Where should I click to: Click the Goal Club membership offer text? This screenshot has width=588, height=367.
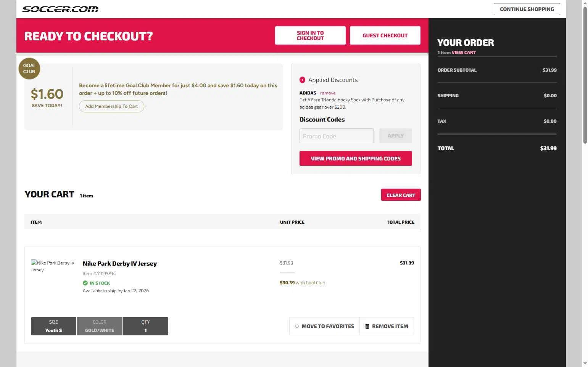pyautogui.click(x=178, y=89)
